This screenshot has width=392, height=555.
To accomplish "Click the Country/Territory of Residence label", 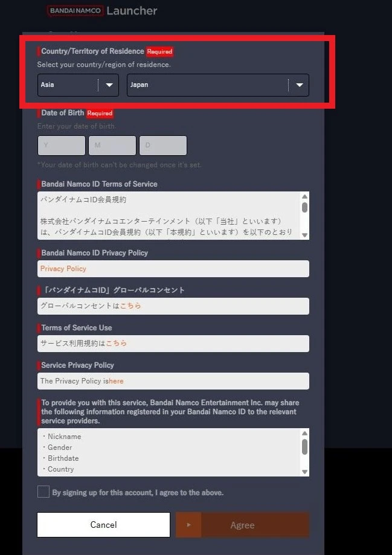I will coord(92,51).
